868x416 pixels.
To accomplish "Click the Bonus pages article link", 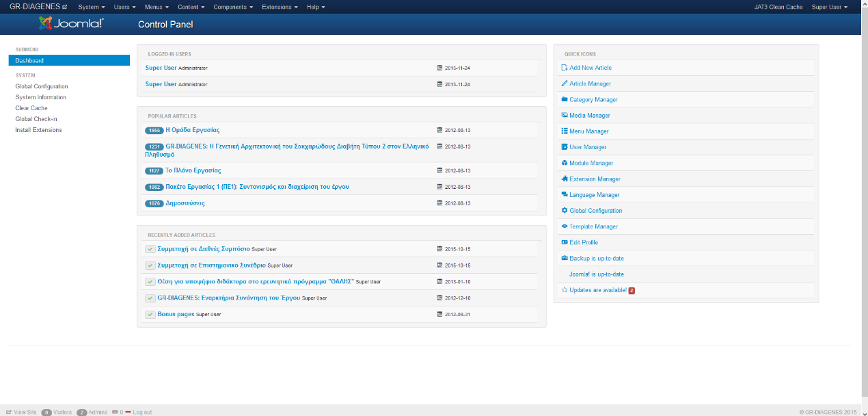I will [176, 314].
